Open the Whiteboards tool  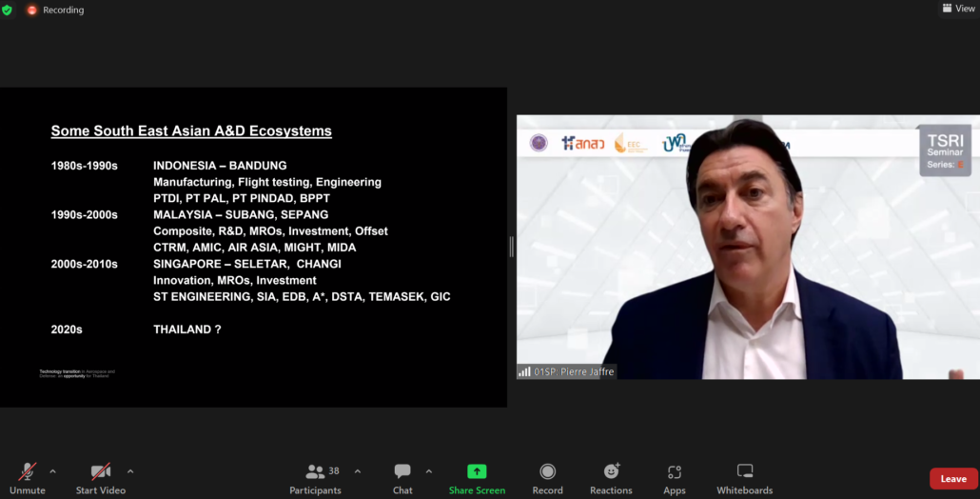(x=744, y=472)
